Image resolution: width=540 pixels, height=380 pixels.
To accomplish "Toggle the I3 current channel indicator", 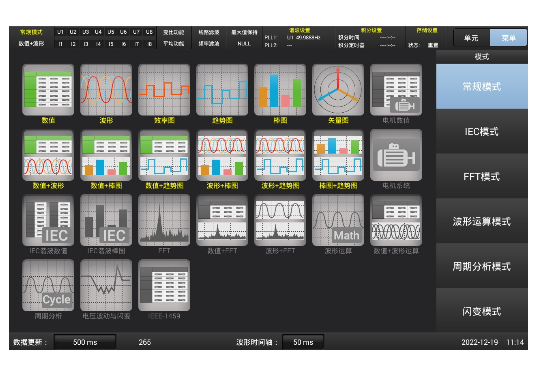I will [86, 44].
